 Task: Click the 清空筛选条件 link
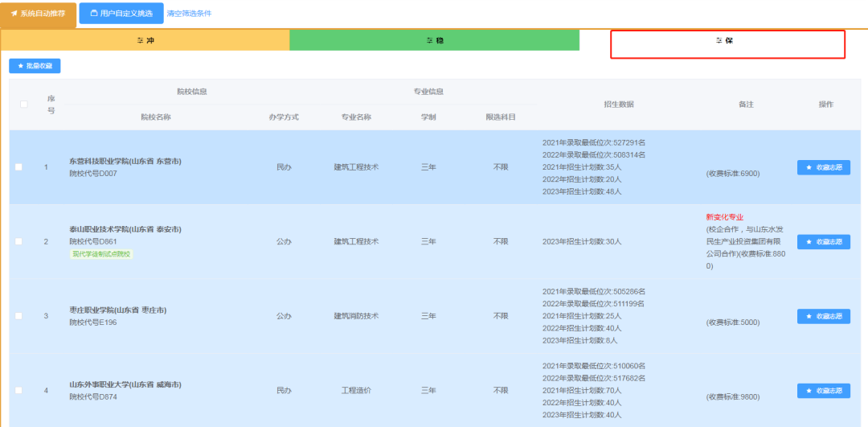[x=189, y=14]
